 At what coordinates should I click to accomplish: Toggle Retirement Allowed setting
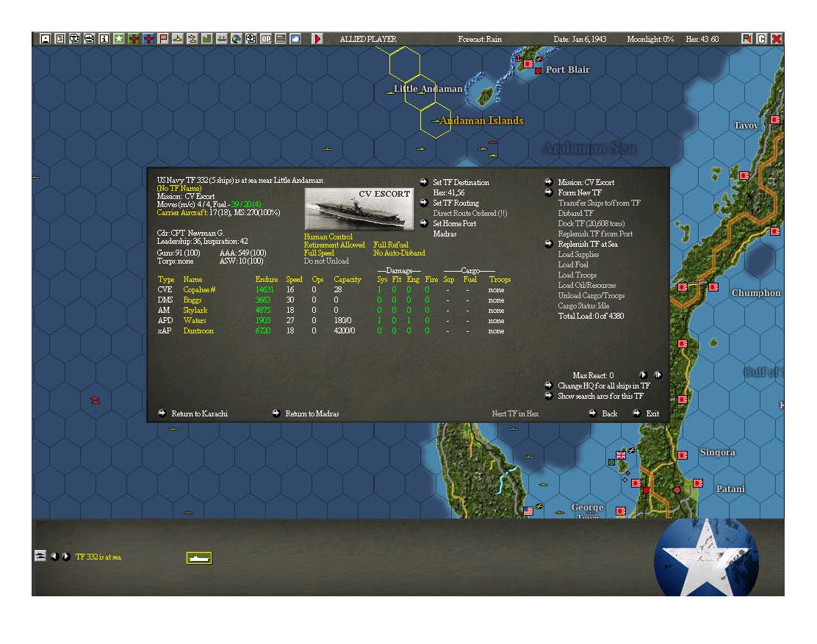pos(334,245)
